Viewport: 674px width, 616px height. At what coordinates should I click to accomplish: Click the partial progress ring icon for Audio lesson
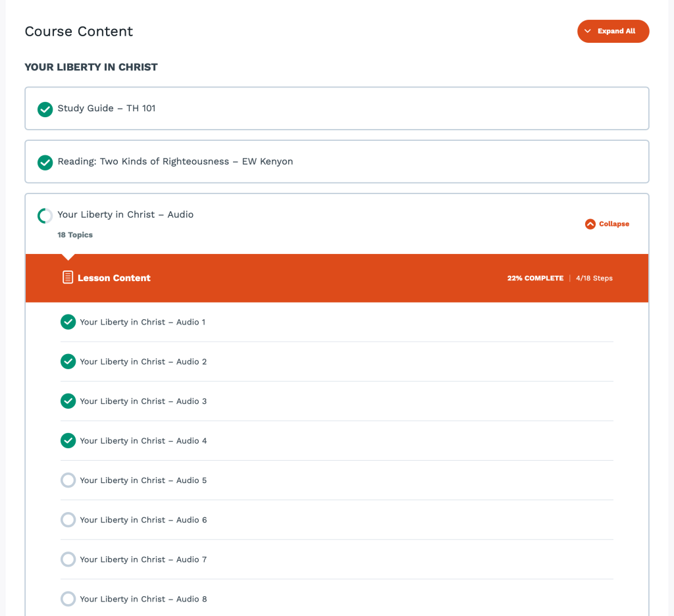coord(45,216)
